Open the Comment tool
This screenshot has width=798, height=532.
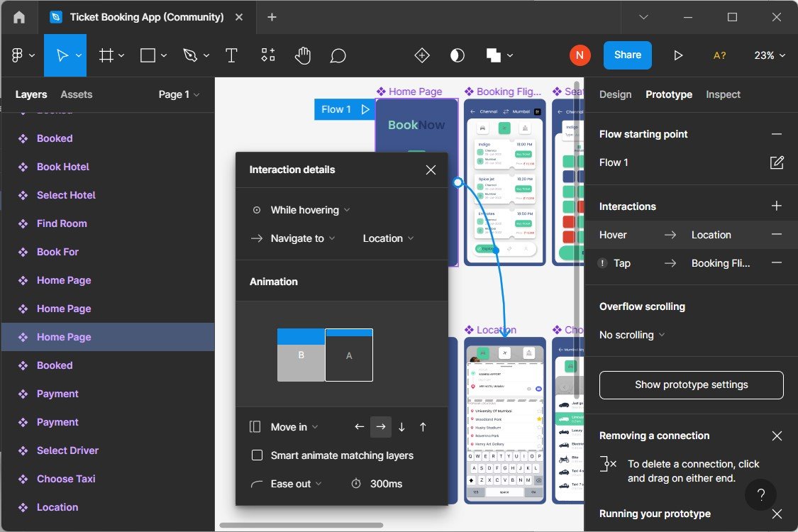338,55
